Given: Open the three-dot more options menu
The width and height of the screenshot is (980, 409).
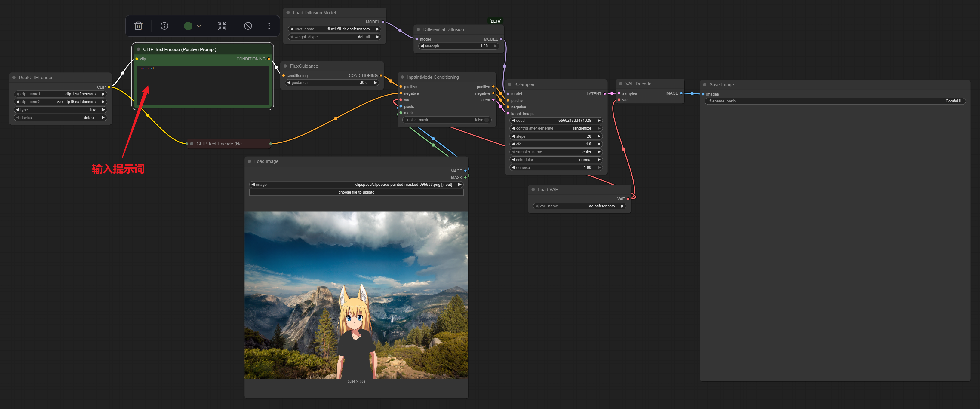Looking at the screenshot, I should pyautogui.click(x=269, y=26).
